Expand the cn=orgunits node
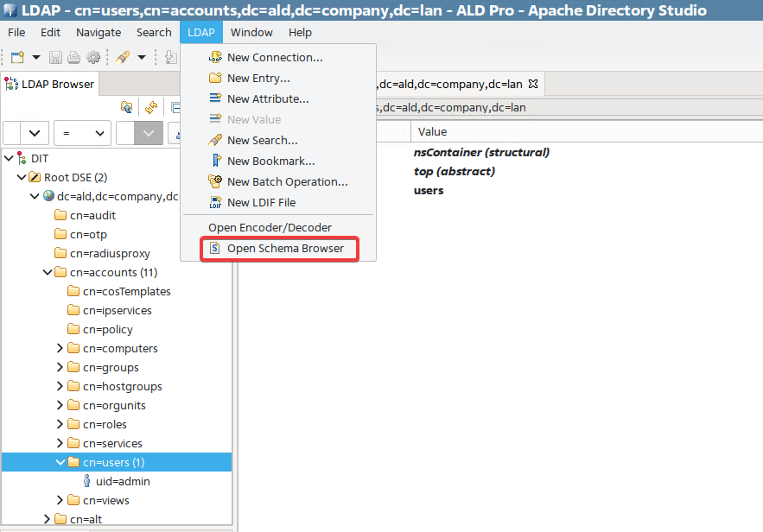Image resolution: width=763 pixels, height=532 pixels. (x=60, y=404)
